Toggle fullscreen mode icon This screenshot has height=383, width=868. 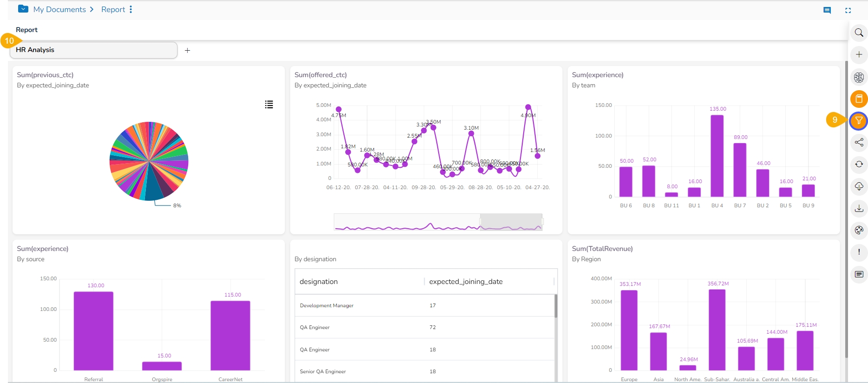(x=848, y=10)
